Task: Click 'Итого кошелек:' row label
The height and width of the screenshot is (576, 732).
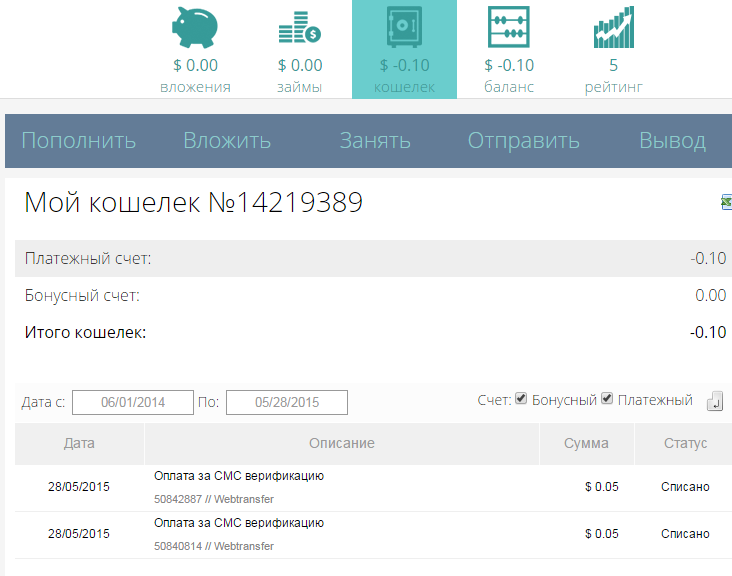Action: tap(85, 332)
